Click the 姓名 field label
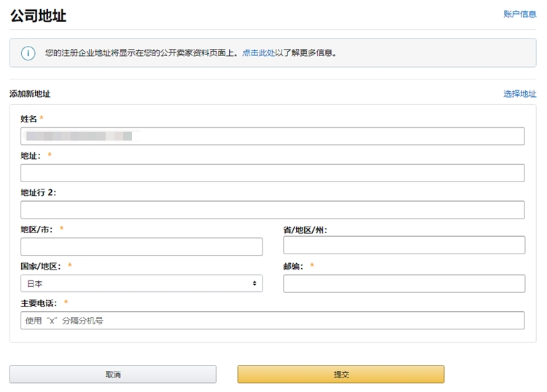The image size is (547, 392). point(28,119)
